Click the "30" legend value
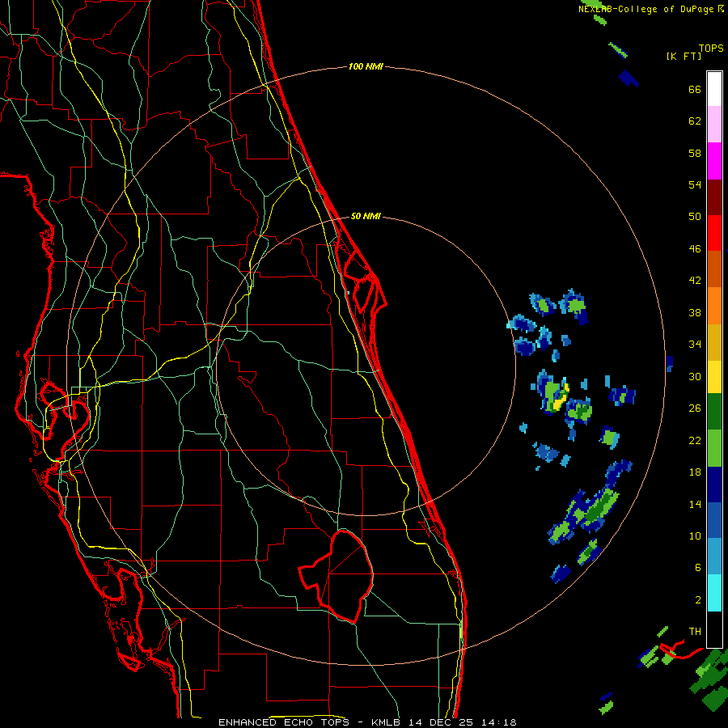The height and width of the screenshot is (728, 728). (695, 376)
